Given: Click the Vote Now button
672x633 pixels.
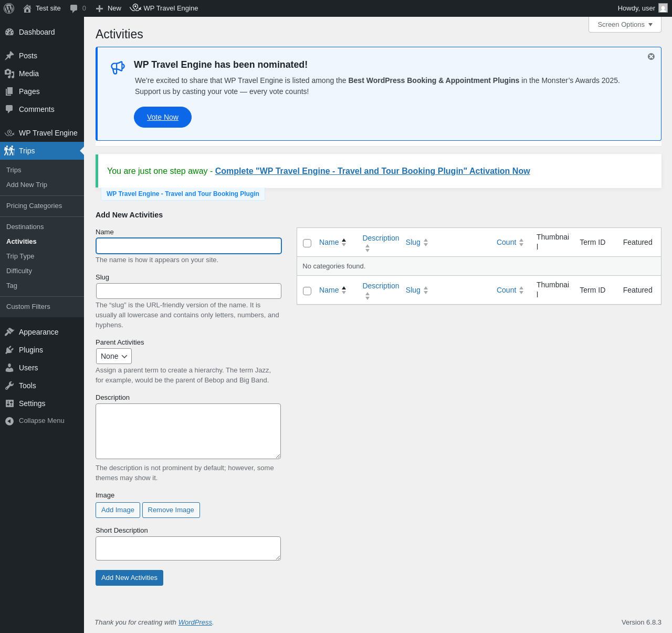Looking at the screenshot, I should pyautogui.click(x=163, y=117).
